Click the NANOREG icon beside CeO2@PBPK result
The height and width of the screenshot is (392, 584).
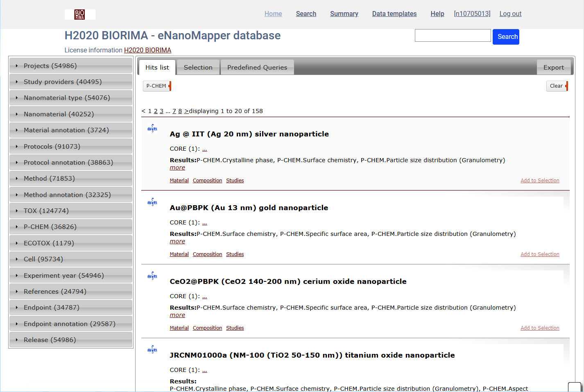point(152,275)
